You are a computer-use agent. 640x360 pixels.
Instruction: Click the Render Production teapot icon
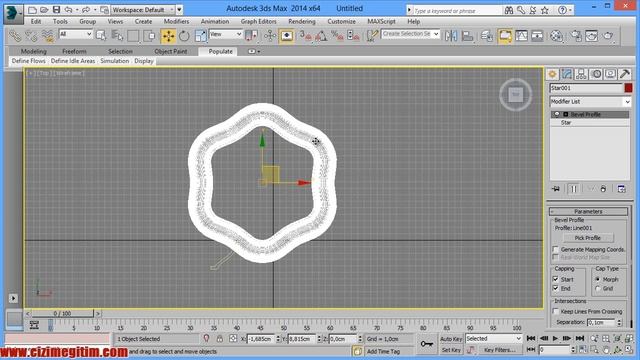[x=608, y=36]
